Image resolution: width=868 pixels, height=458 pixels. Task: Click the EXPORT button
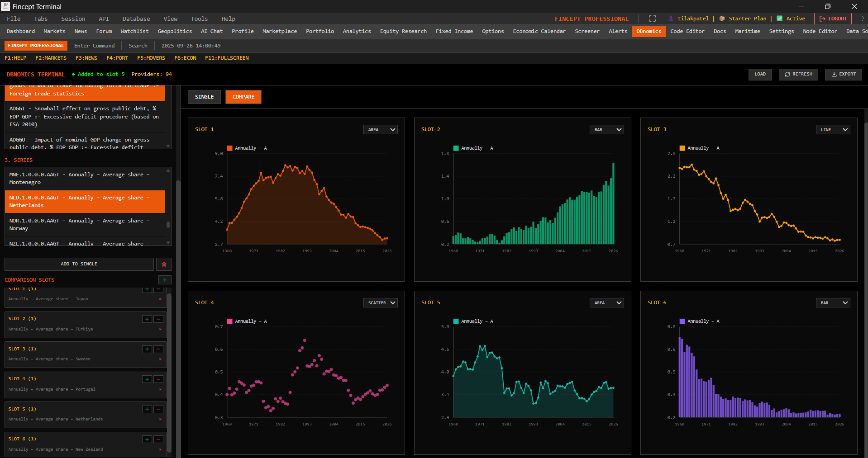(x=843, y=74)
